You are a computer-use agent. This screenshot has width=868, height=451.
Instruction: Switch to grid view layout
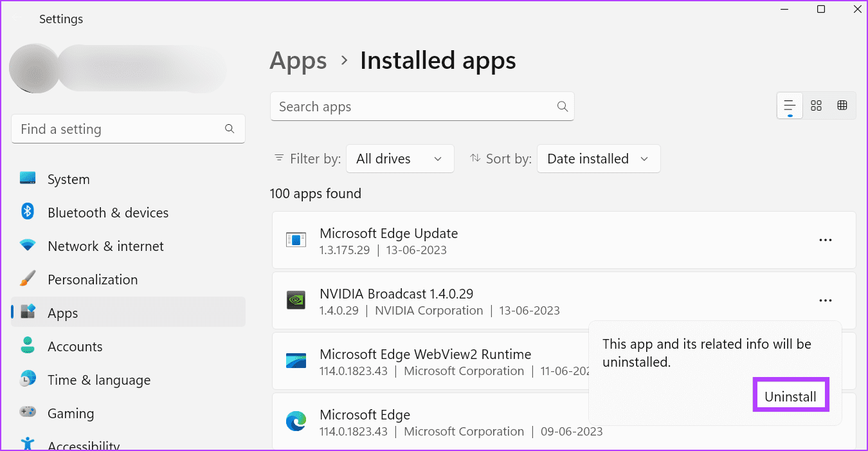click(x=816, y=106)
